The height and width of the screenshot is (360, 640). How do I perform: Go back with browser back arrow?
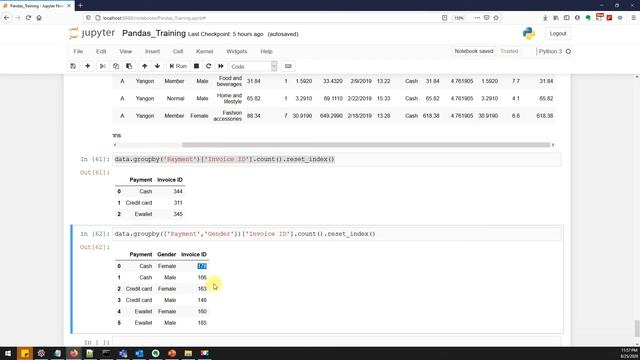[x=7, y=18]
